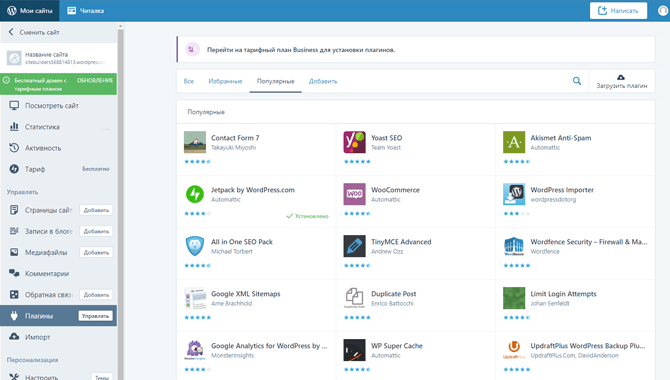Image resolution: width=670 pixels, height=380 pixels.
Task: Click the monitor icon for "Посмотреть сайт"
Action: click(x=14, y=106)
